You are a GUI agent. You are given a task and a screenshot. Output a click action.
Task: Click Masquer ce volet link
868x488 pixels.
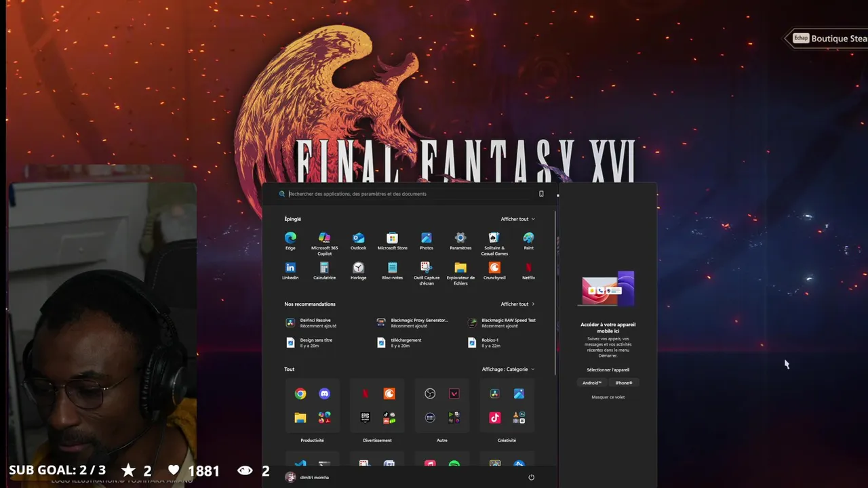coord(608,397)
